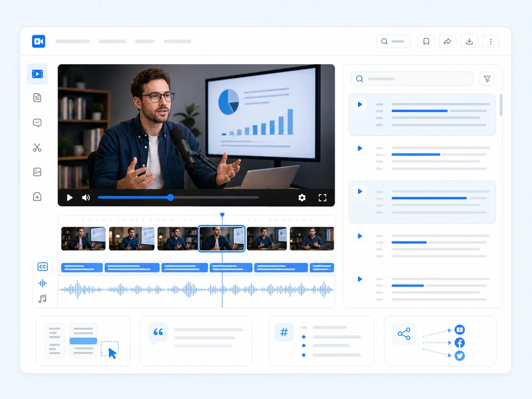Click the YouTube icon in the share card

pos(460,329)
